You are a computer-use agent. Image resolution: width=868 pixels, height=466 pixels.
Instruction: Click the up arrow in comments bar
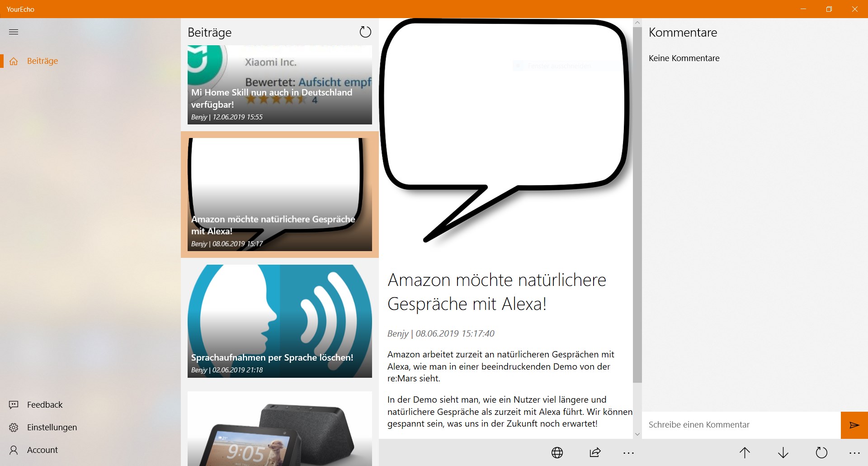coord(745,452)
